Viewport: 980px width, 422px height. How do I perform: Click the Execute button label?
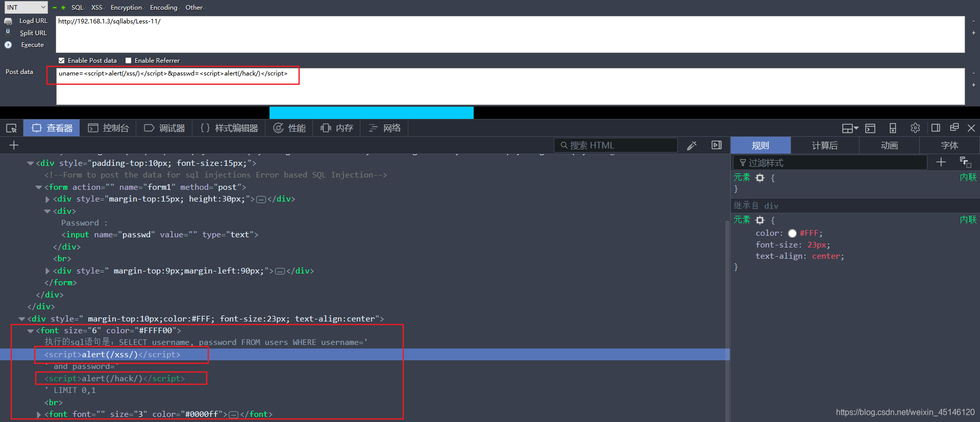point(33,45)
